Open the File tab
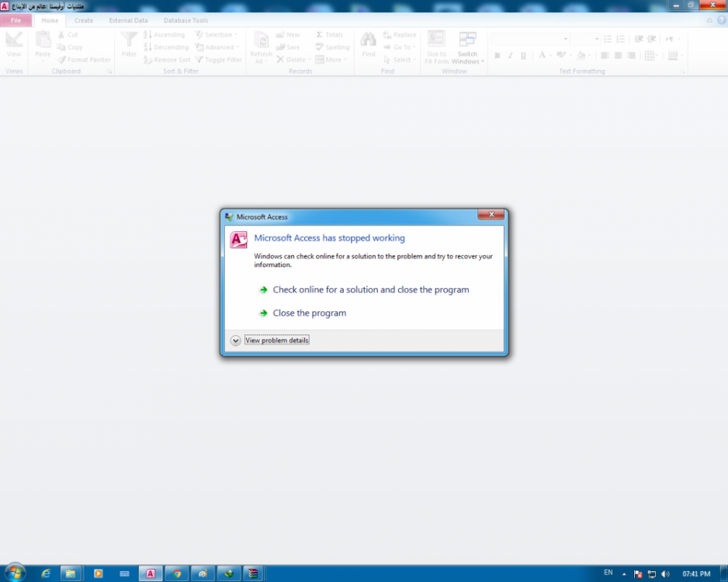 [16, 20]
